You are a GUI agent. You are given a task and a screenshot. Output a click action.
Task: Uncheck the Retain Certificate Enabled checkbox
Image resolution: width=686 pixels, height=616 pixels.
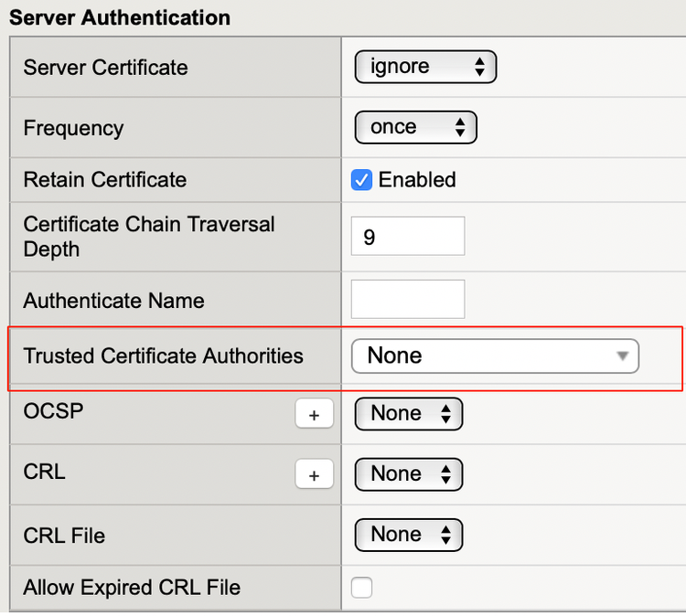coord(362,180)
